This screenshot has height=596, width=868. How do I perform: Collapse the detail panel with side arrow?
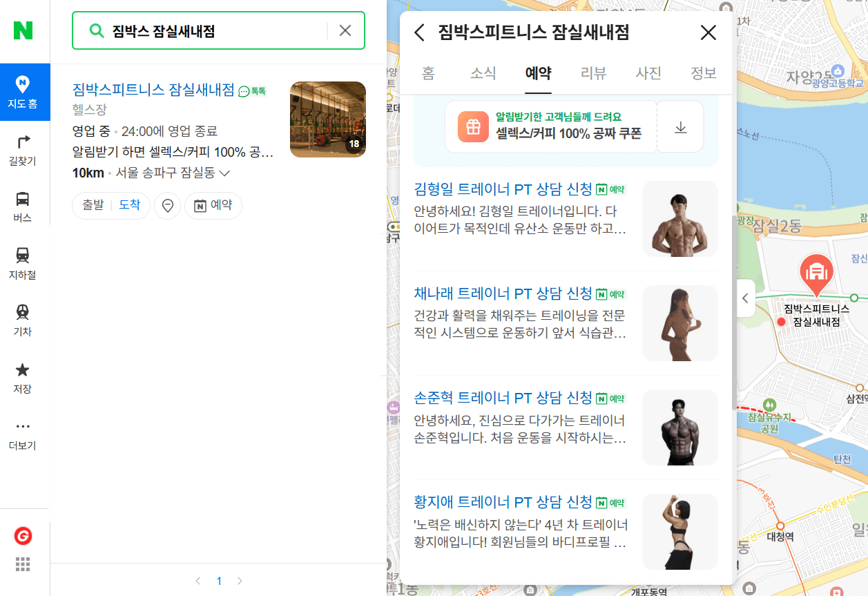[x=745, y=298]
